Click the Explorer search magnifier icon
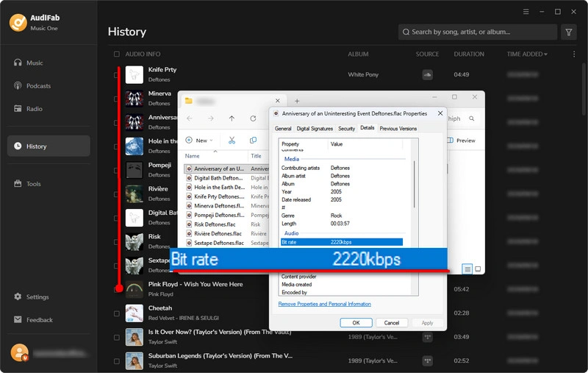Screen dimensions: 588x373 471,118
